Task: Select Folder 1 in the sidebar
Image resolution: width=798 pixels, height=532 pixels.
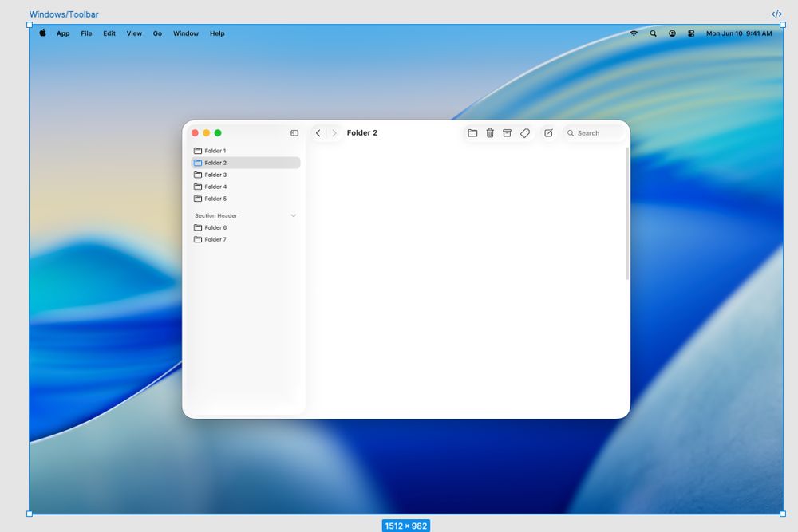Action: (x=245, y=151)
